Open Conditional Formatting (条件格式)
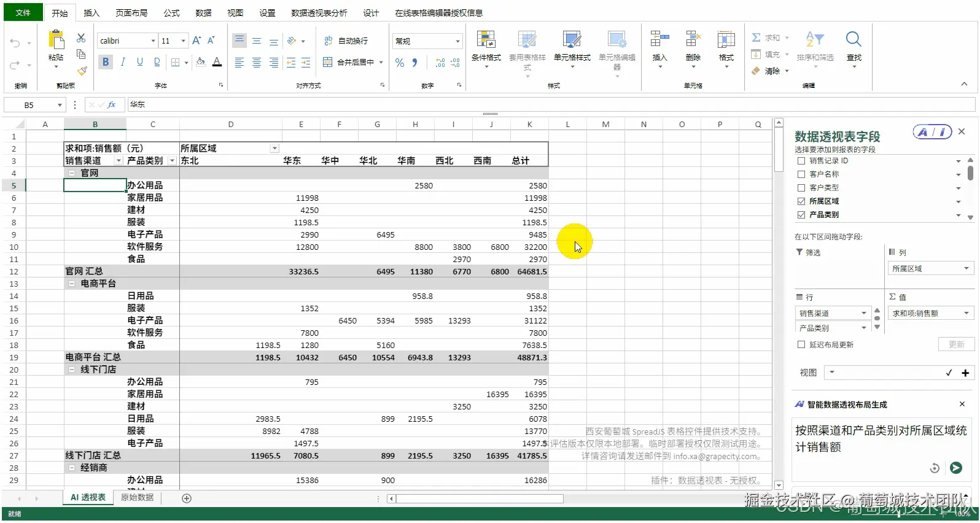Image resolution: width=980 pixels, height=523 pixels. 486,48
